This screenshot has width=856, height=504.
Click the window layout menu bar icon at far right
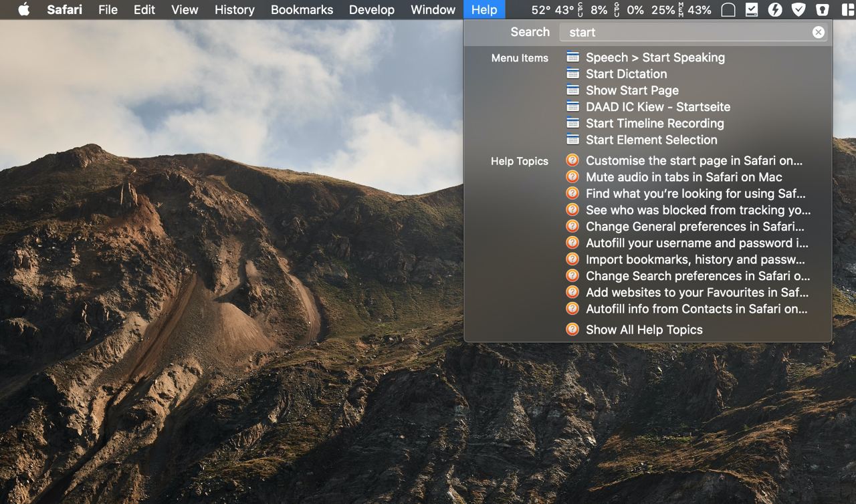[x=847, y=9]
